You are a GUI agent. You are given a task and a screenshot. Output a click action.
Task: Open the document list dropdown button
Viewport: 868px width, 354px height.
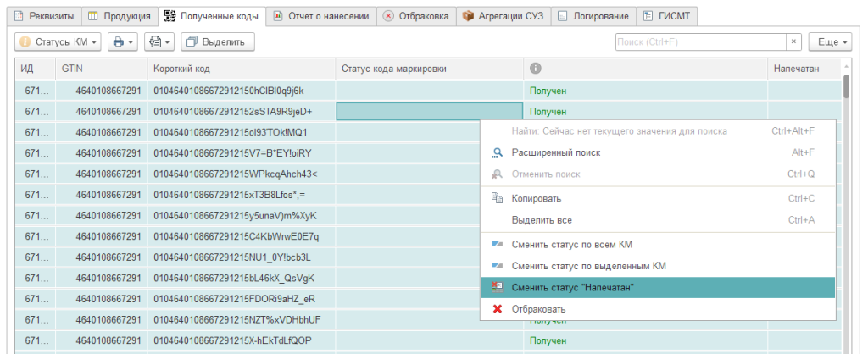[159, 41]
